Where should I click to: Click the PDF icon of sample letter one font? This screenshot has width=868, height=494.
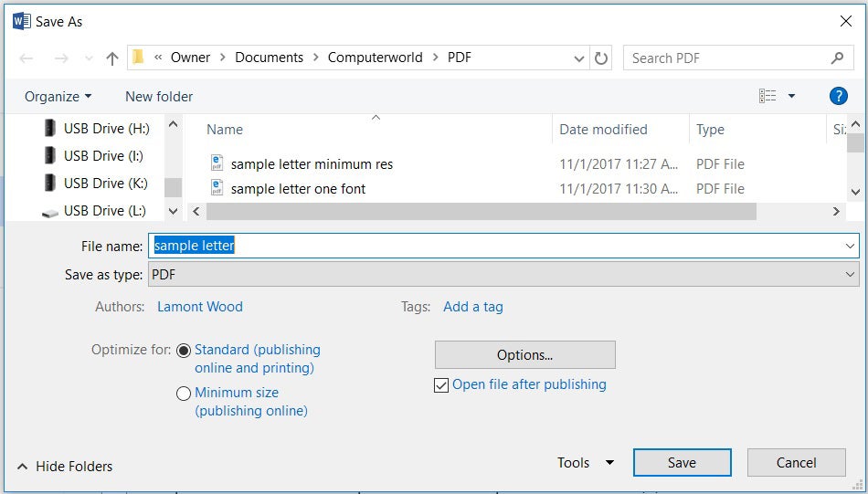point(217,187)
